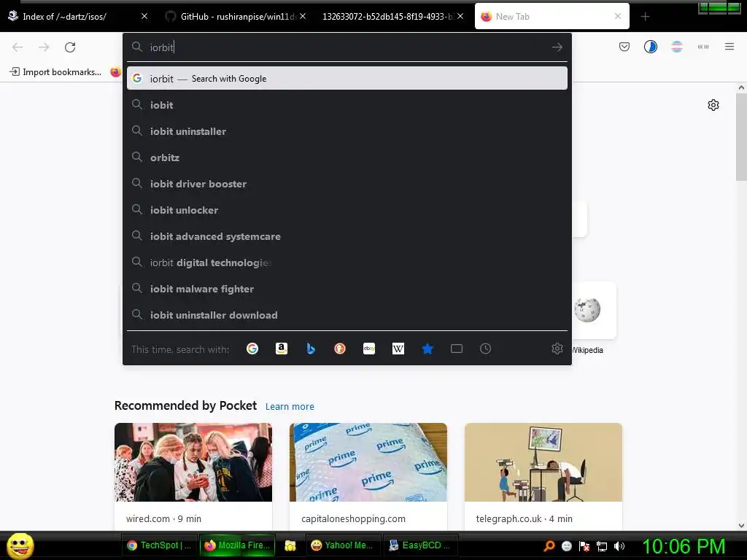This screenshot has height=560, width=747.
Task: Click the 10:06 PM taskbar clock
Action: [x=684, y=546]
